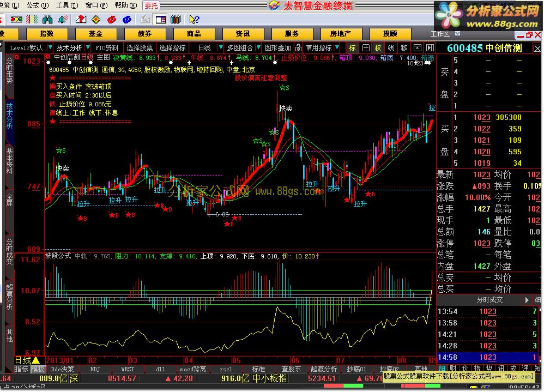The height and width of the screenshot is (392, 544).
Task: Open the 工具(T) menu
Action: [x=67, y=5]
